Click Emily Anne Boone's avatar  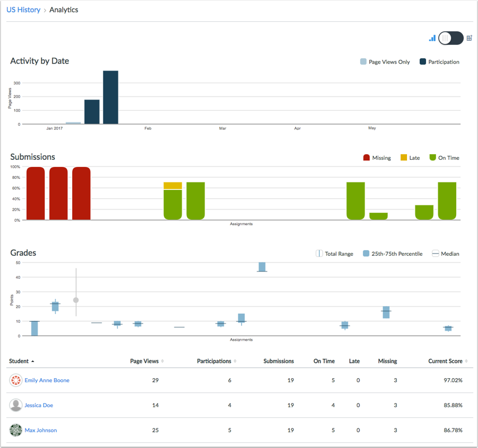click(16, 380)
